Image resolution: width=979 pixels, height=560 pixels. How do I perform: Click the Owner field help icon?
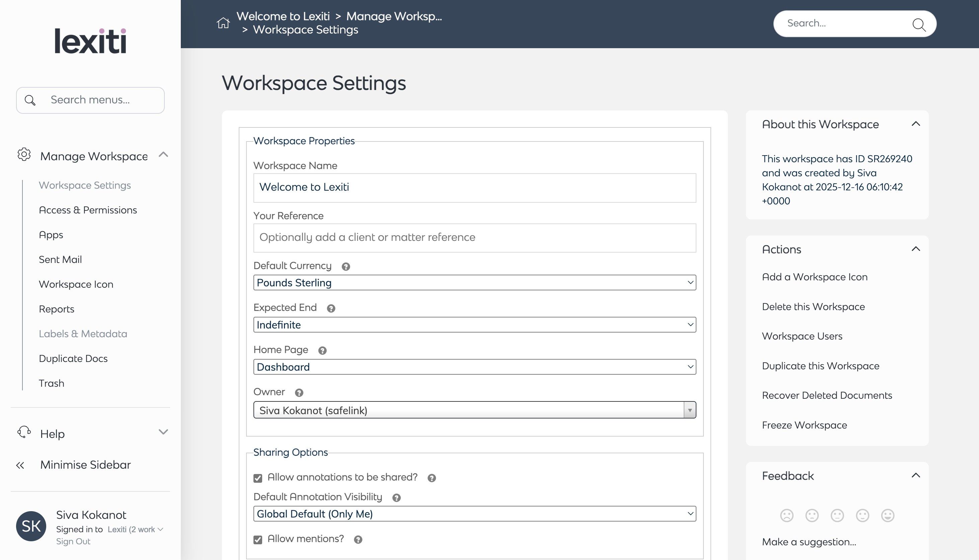pos(299,393)
